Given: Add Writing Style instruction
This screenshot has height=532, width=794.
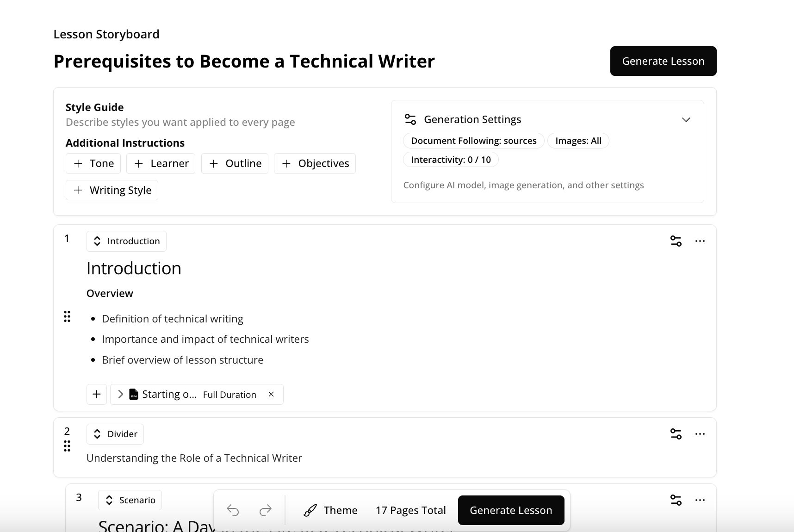Looking at the screenshot, I should point(112,191).
